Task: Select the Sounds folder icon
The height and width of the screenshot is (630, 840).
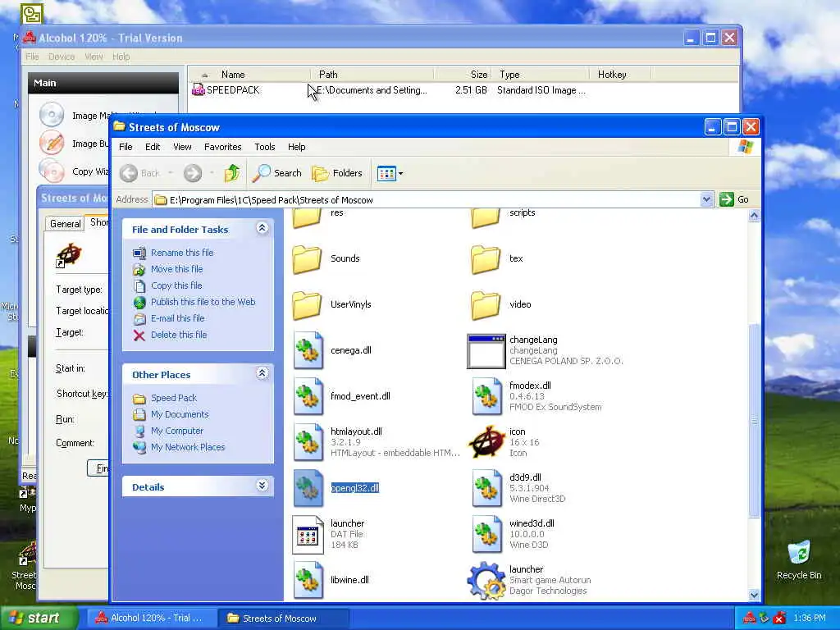Action: point(308,258)
